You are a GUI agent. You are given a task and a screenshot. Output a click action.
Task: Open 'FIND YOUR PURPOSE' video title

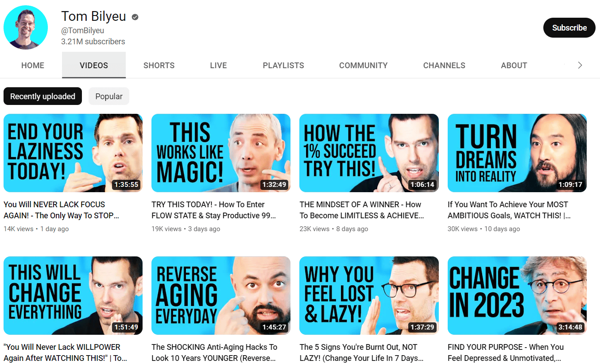pos(506,352)
